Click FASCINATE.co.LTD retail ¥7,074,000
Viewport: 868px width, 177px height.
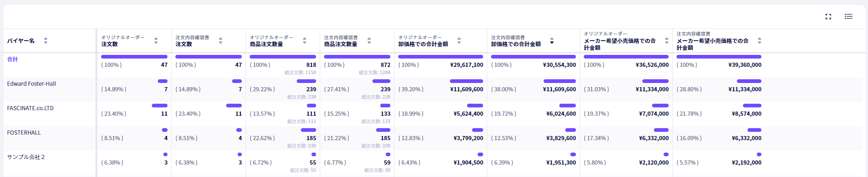[x=654, y=114]
